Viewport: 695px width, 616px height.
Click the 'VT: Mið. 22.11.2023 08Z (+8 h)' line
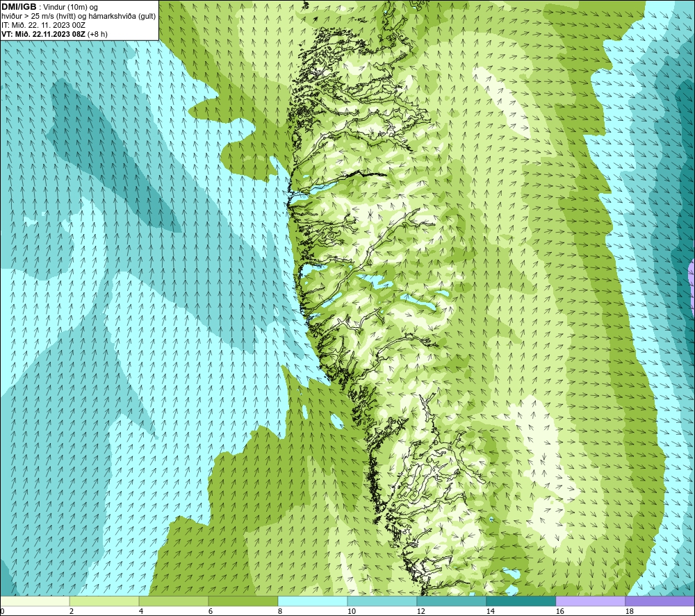pyautogui.click(x=54, y=34)
